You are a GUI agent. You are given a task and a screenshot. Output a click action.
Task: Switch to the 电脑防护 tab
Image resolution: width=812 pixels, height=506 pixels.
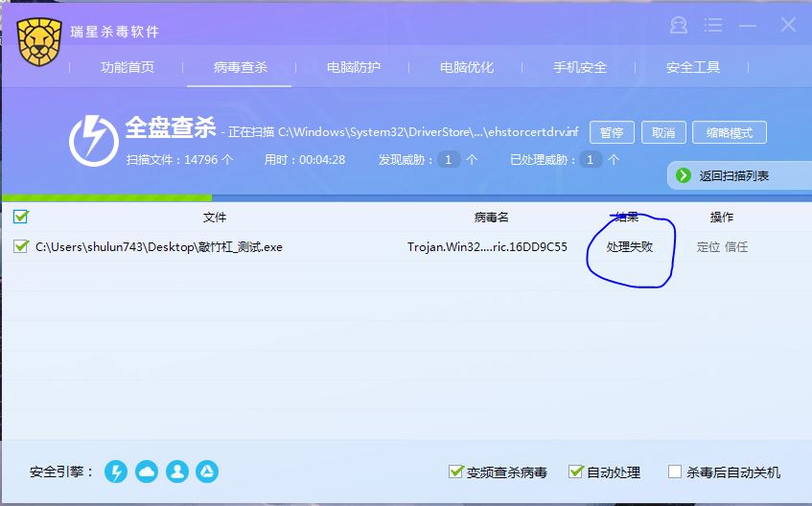353,67
